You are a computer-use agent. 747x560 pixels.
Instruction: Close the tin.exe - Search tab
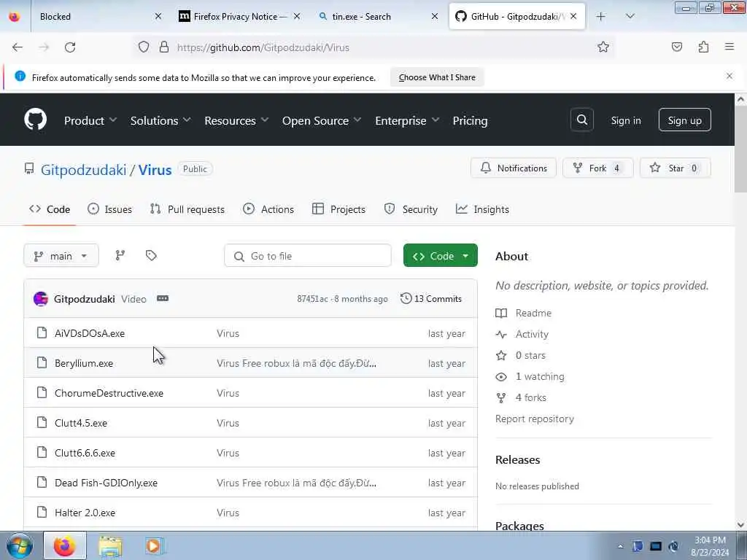pyautogui.click(x=435, y=17)
